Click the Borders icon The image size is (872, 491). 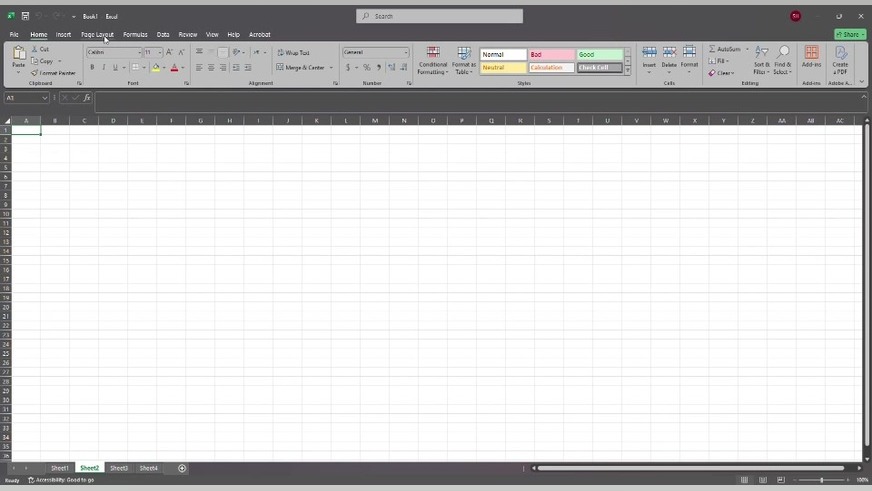click(x=135, y=67)
